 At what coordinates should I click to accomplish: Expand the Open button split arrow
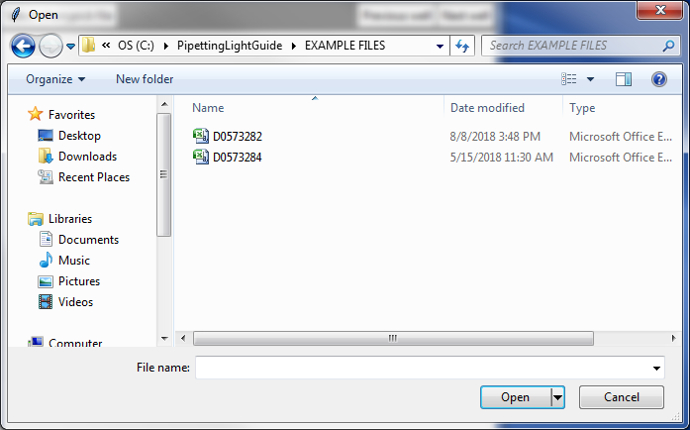558,397
